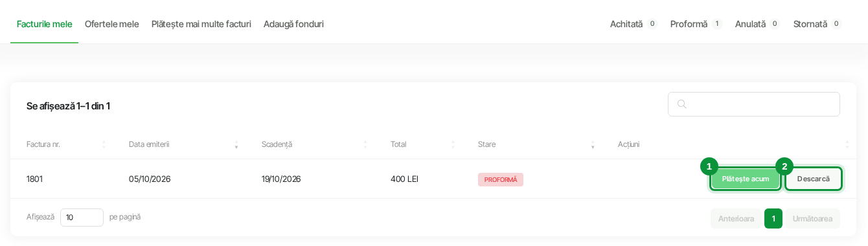The width and height of the screenshot is (868, 246).
Task: Focus the invoice search field
Action: tap(754, 104)
